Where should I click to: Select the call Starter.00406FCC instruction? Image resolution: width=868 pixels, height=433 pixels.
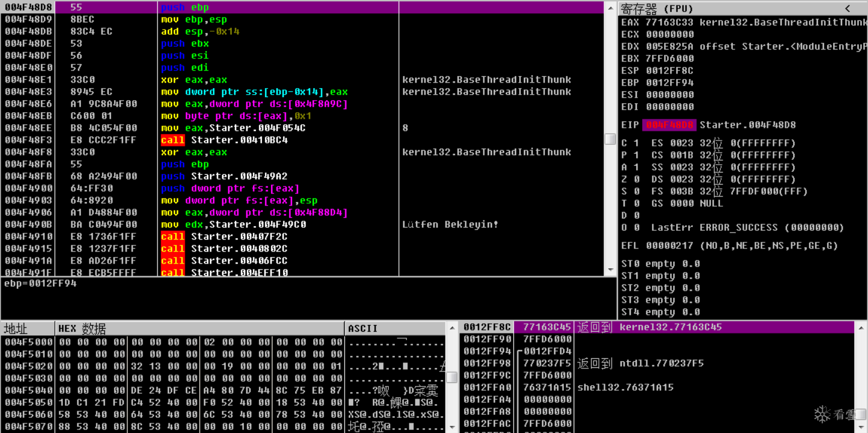tap(224, 261)
